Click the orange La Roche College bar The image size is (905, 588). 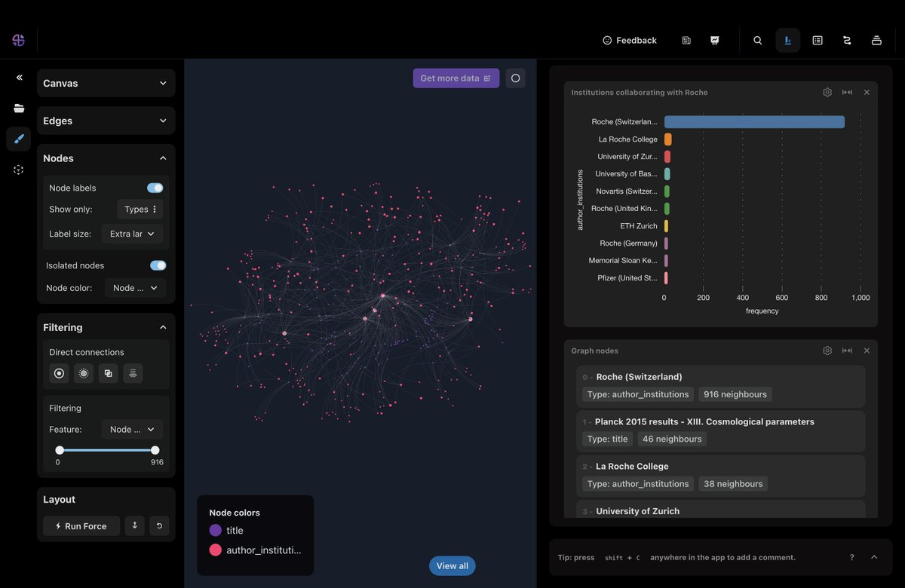[x=667, y=139]
